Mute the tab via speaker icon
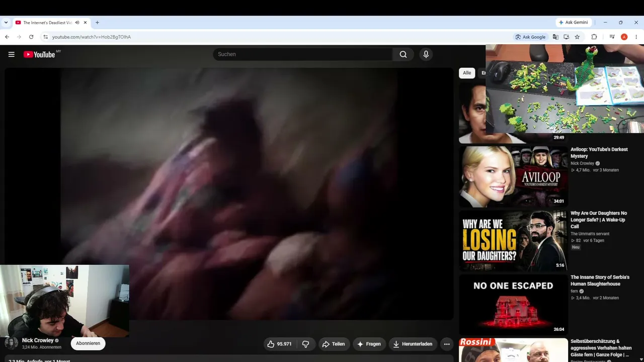Viewport: 644px width, 362px height. [x=77, y=23]
